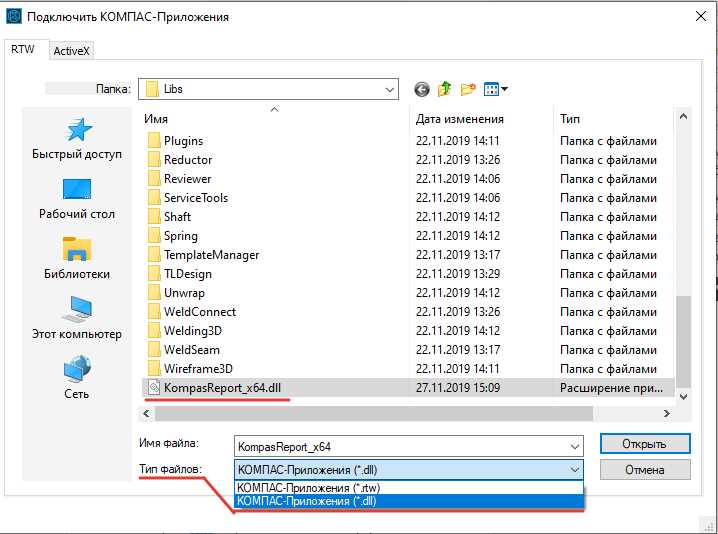Select the Reviewer folder icon
718x534 pixels.
pyautogui.click(x=154, y=179)
